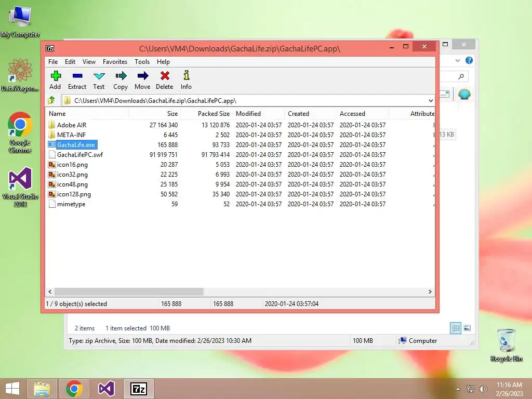Show hidden system tray icons

(x=458, y=389)
